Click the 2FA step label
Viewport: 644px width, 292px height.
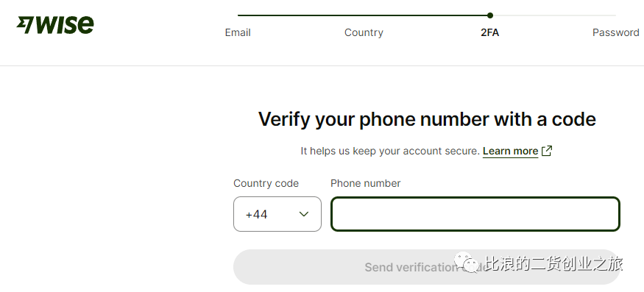tap(489, 32)
